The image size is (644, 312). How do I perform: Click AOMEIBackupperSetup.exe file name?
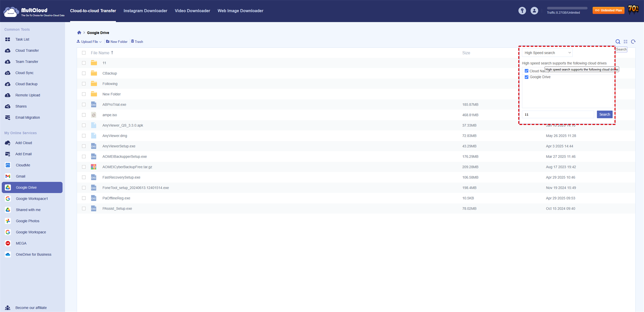[x=125, y=157]
